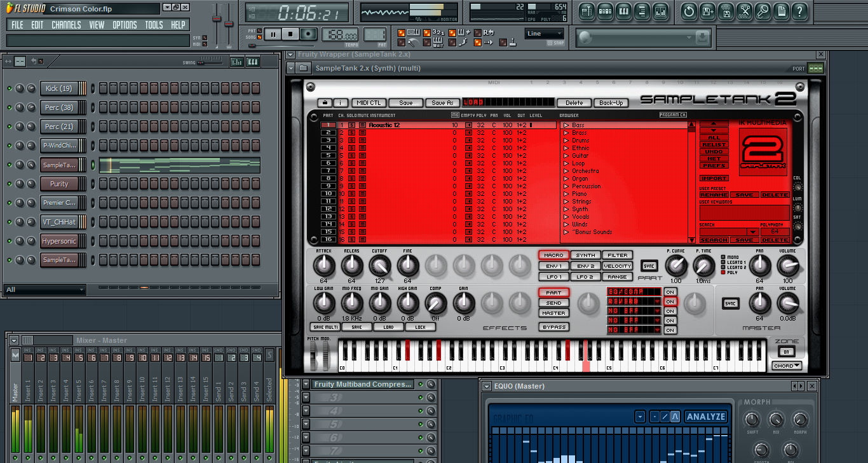Open the project info document icon
Viewport: 868px width, 463px height.
tap(782, 11)
